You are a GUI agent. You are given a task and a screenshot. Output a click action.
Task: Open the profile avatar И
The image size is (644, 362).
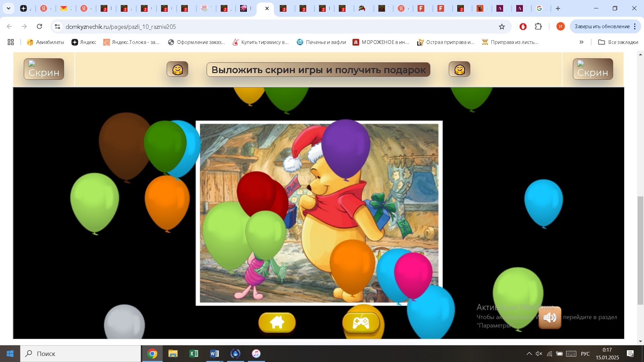(560, 26)
